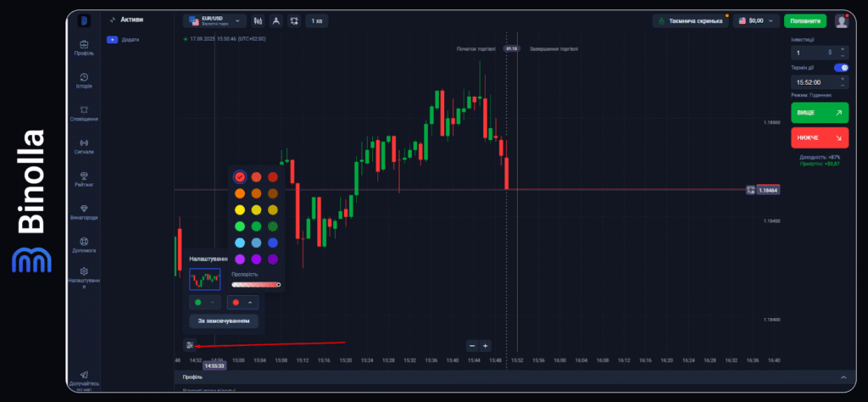Select the brown swatch in orange row
868x402 pixels.
[273, 193]
